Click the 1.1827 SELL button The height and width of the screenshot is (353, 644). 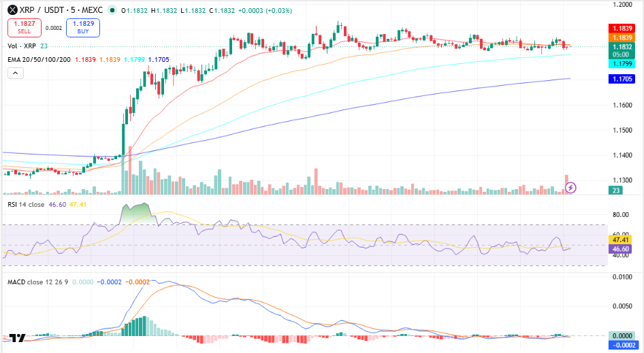[x=25, y=27]
